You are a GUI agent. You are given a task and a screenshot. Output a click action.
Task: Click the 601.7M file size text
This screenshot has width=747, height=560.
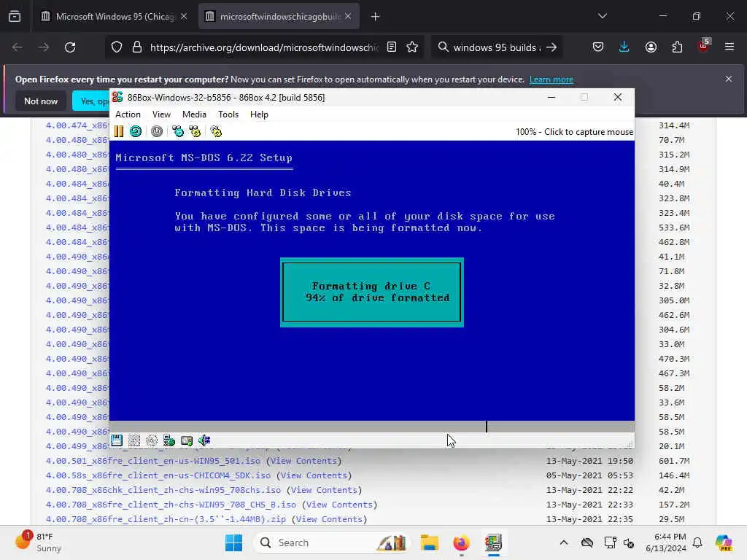(x=674, y=461)
